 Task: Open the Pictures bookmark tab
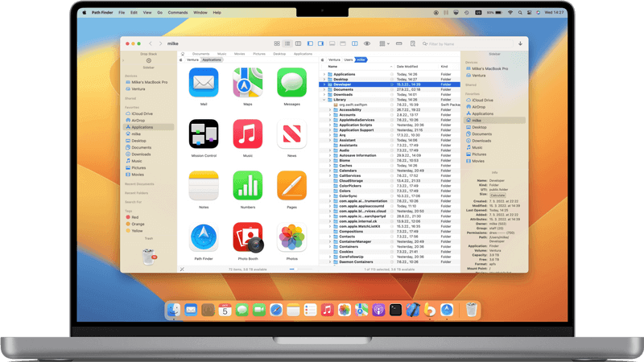(x=259, y=54)
